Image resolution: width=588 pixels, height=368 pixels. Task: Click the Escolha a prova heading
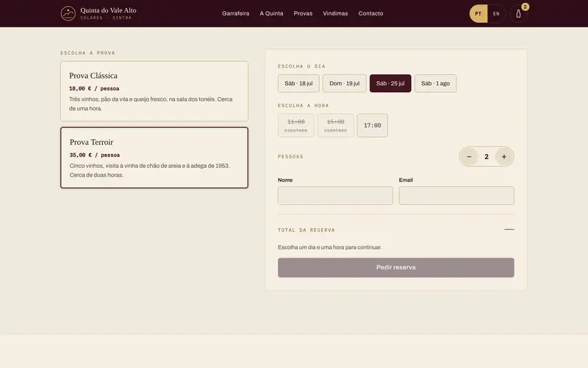pyautogui.click(x=87, y=53)
